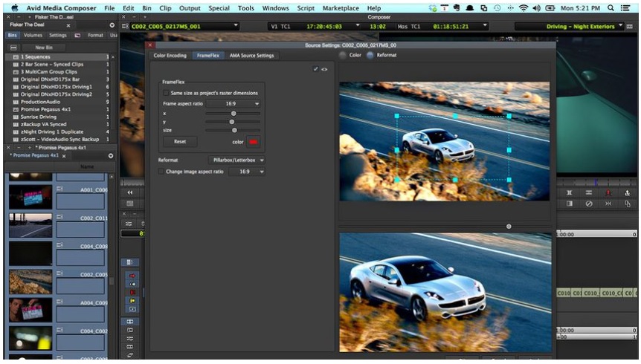Screen dimensions: 641x364
Task: Click the red FrameFlex color swatch
Action: coord(253,142)
